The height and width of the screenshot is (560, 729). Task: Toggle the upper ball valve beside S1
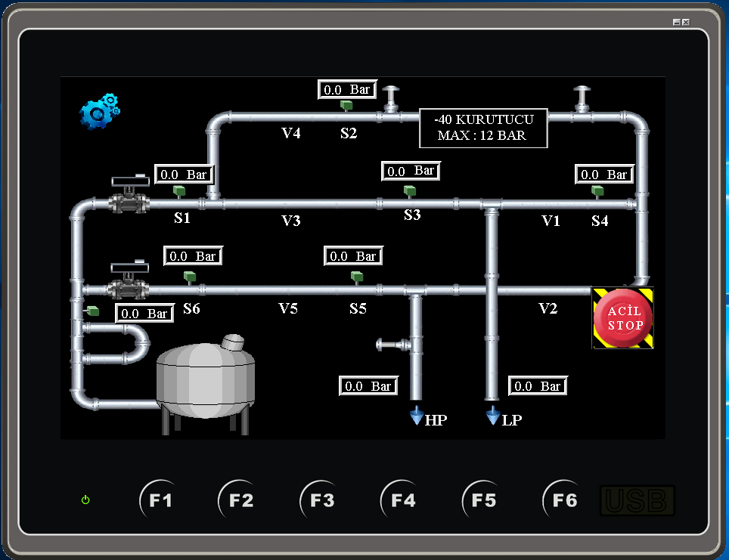tap(129, 198)
